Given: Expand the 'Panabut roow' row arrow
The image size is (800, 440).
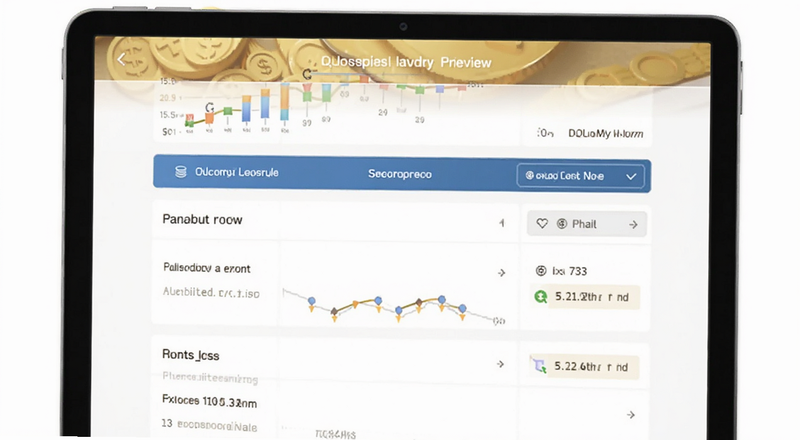Looking at the screenshot, I should click(x=502, y=223).
